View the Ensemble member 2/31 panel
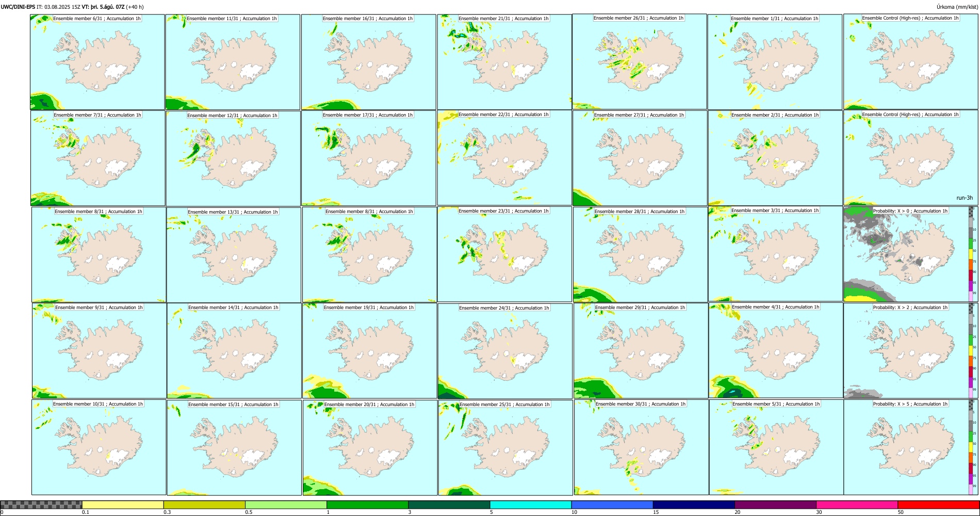Image resolution: width=980 pixels, height=516 pixels. [775, 158]
